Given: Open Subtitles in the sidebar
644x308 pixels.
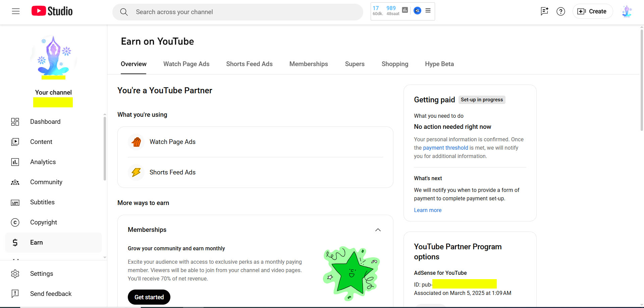Looking at the screenshot, I should tap(53, 202).
